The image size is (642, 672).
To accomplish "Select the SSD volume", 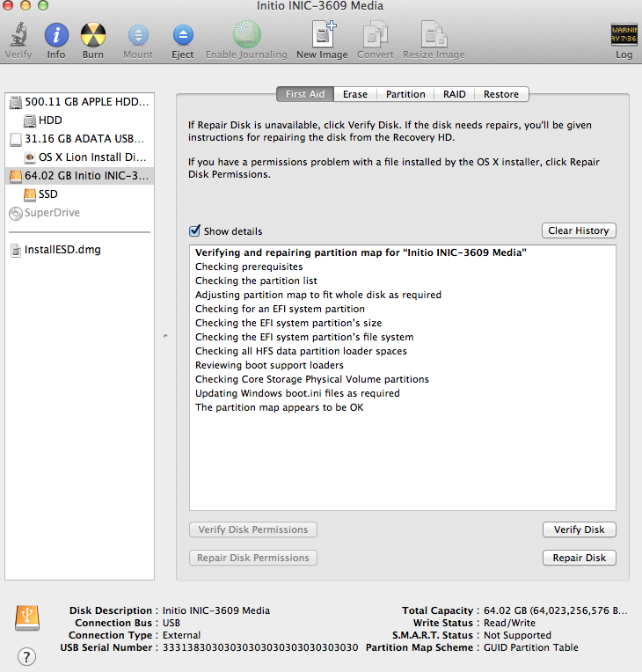I will coord(80,194).
